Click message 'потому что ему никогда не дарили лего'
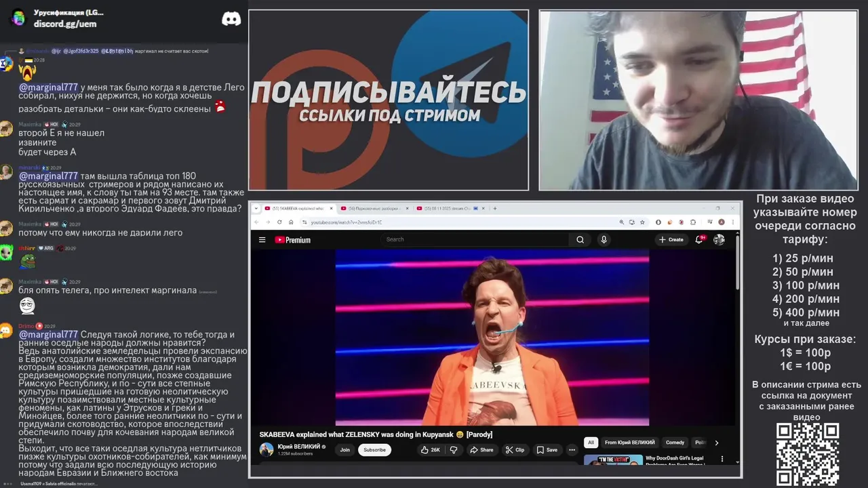The height and width of the screenshot is (488, 868). point(100,232)
